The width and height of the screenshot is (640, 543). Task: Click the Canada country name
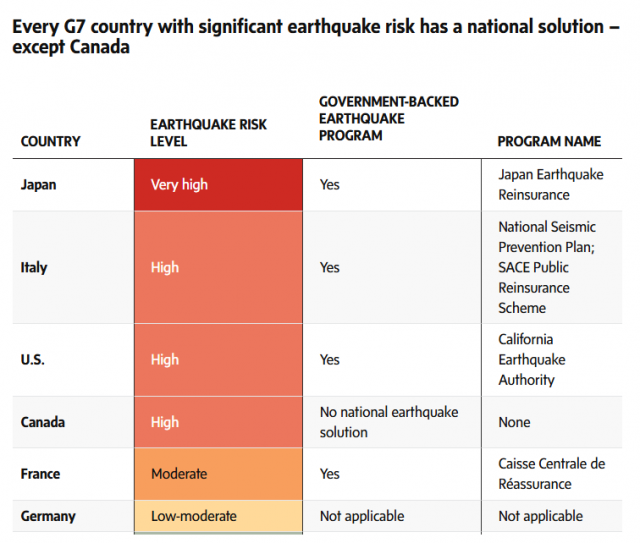[x=43, y=422]
